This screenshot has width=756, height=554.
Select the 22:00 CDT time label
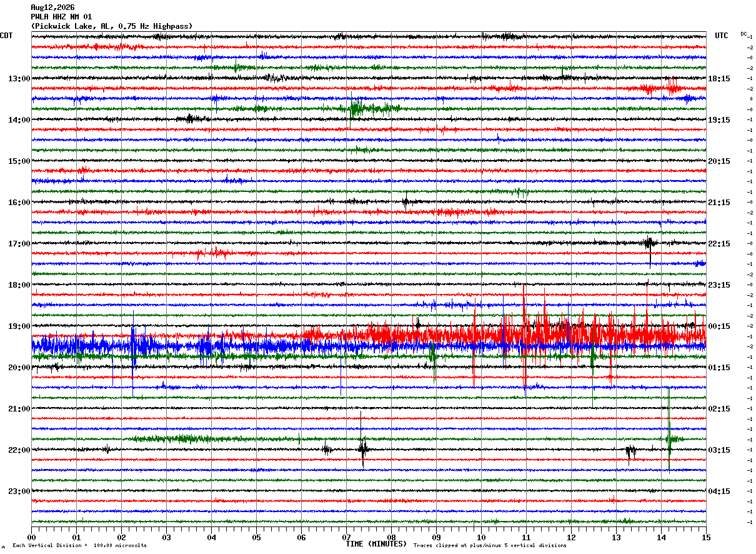(x=19, y=450)
